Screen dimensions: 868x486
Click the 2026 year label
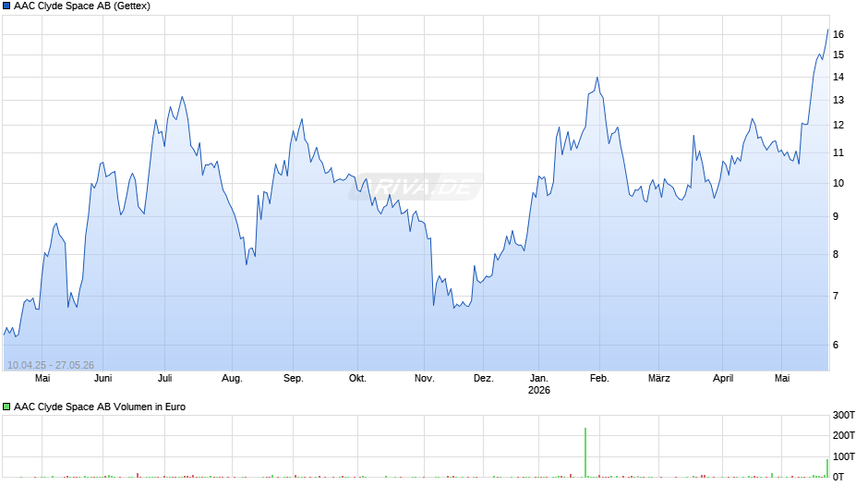click(x=539, y=390)
